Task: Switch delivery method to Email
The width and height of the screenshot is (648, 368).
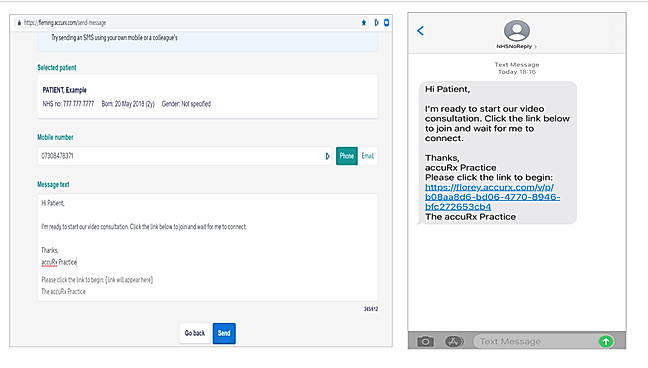Action: click(367, 156)
